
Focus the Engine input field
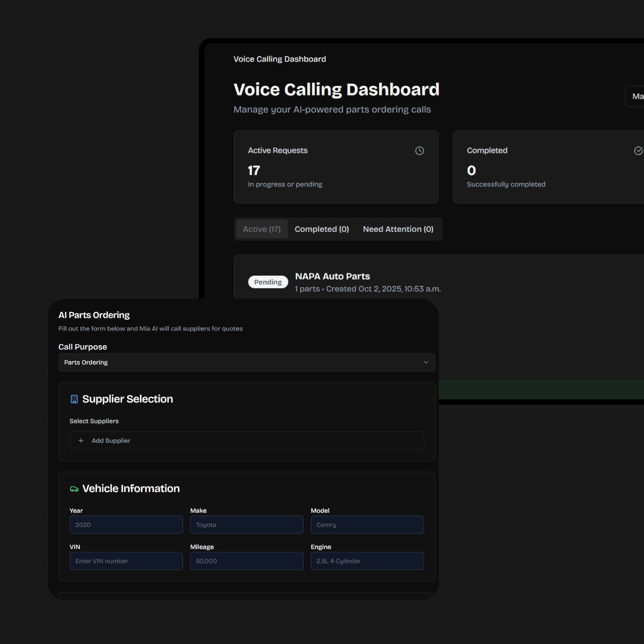(x=367, y=561)
